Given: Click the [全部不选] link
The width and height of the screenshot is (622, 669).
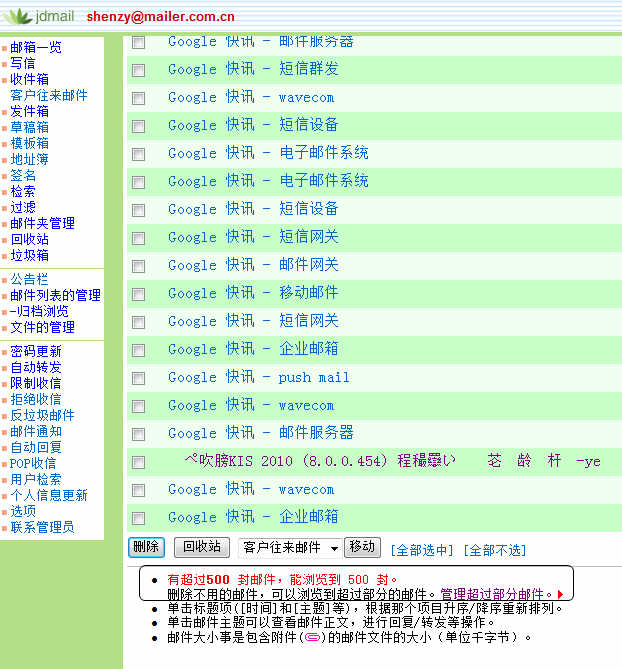Looking at the screenshot, I should 495,550.
